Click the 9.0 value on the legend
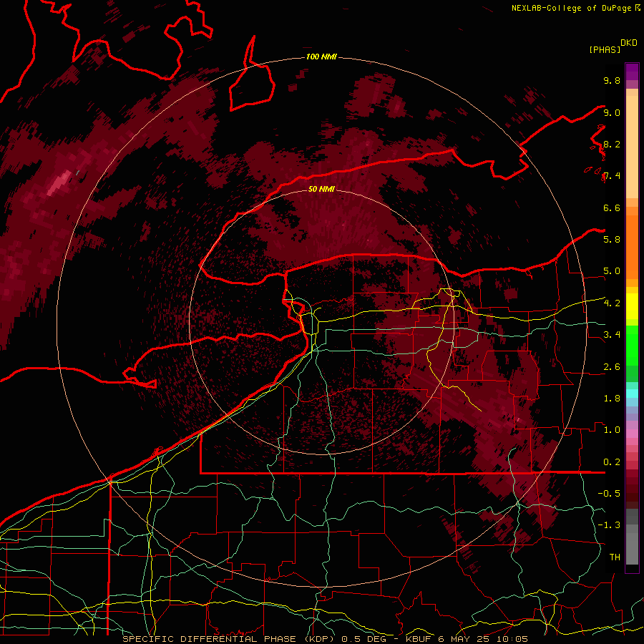The height and width of the screenshot is (644, 644). (x=612, y=112)
